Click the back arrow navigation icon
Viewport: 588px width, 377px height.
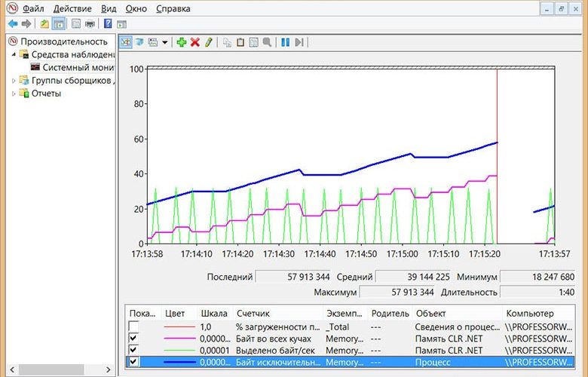coord(12,23)
